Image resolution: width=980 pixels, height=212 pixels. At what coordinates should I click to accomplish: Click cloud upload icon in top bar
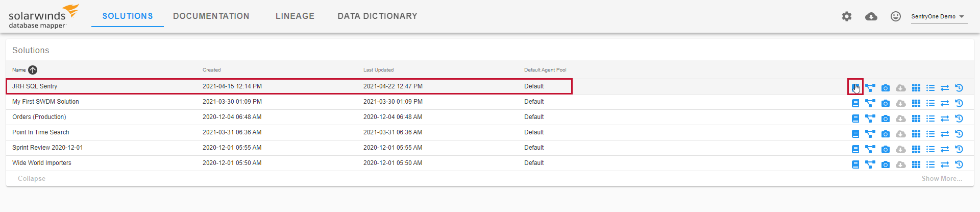871,16
